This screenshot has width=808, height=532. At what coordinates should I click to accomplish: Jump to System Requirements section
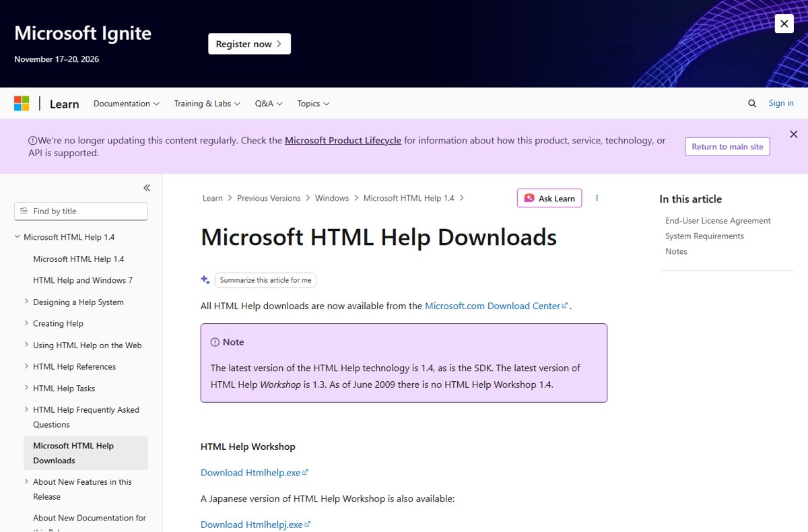point(704,236)
